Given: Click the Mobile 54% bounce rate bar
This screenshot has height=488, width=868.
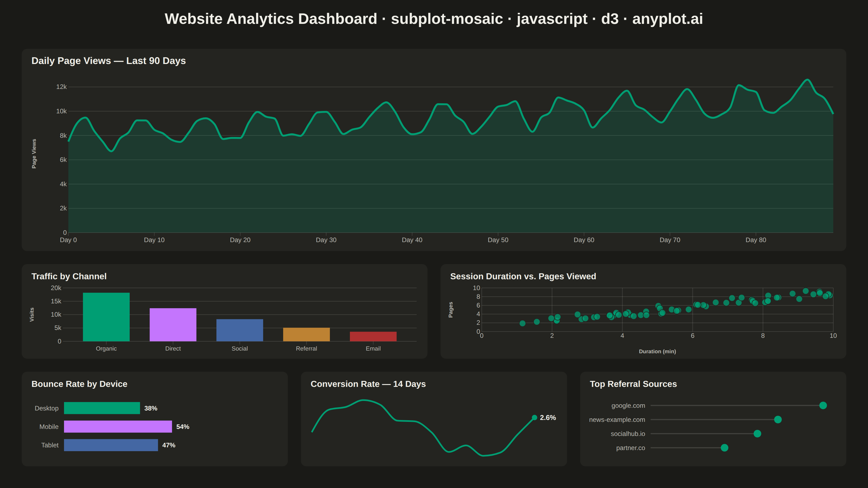Looking at the screenshot, I should pyautogui.click(x=118, y=427).
